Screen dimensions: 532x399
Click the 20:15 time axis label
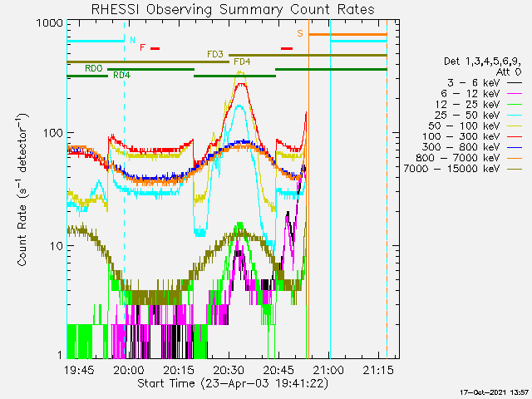(x=179, y=370)
